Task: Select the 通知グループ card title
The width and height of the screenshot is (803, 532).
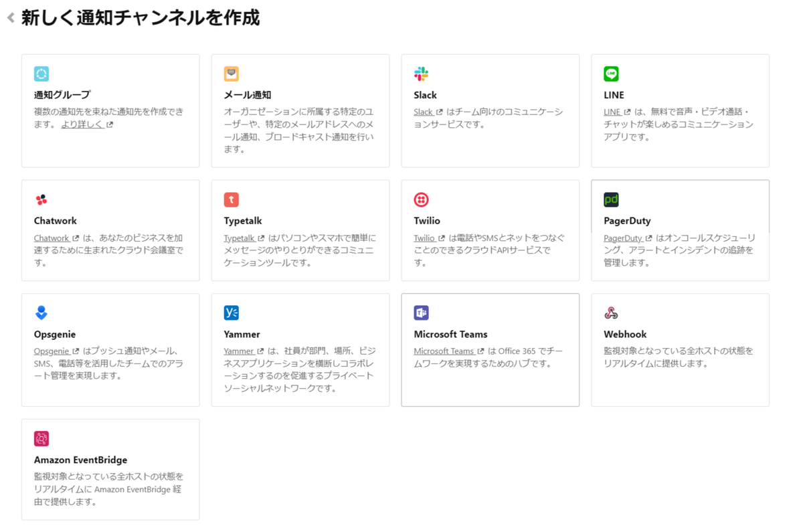Action: pyautogui.click(x=62, y=95)
